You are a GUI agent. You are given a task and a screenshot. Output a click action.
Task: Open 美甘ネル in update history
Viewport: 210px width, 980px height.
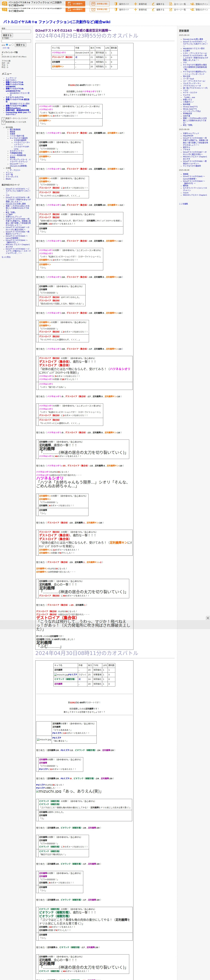186,147
